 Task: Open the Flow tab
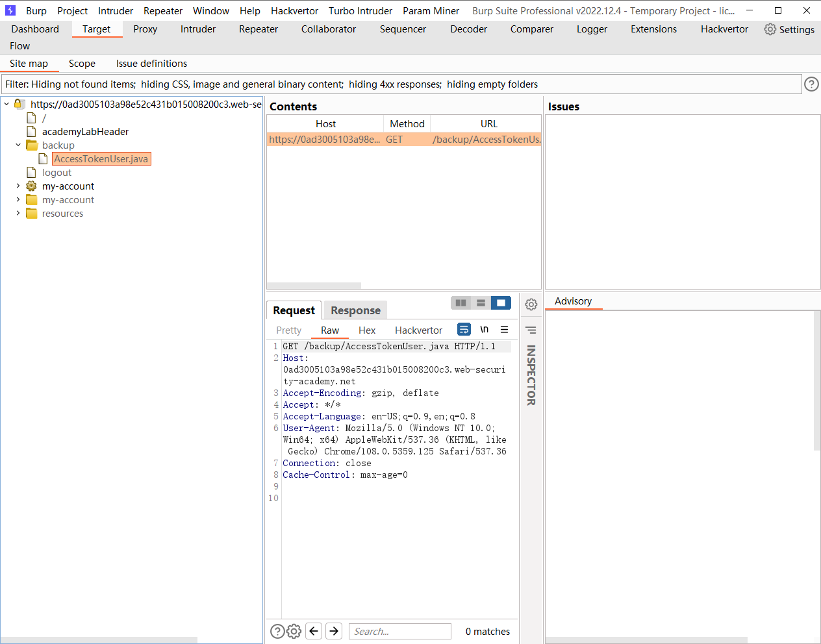coord(20,46)
